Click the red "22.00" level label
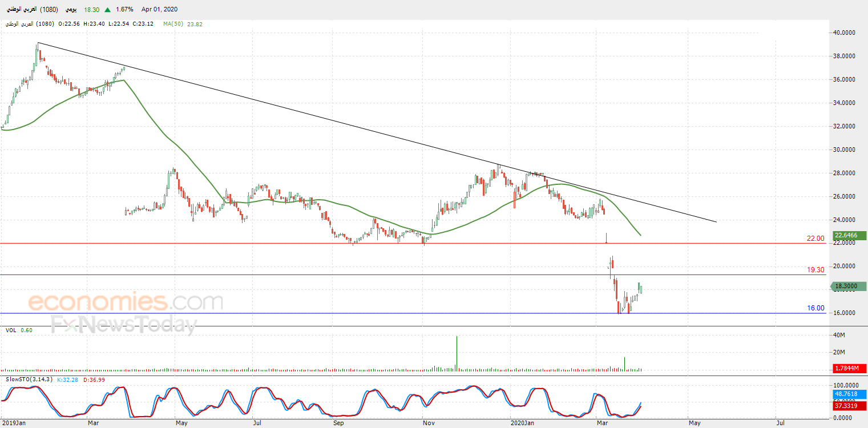Viewport: 868px width, 428px height. [815, 239]
